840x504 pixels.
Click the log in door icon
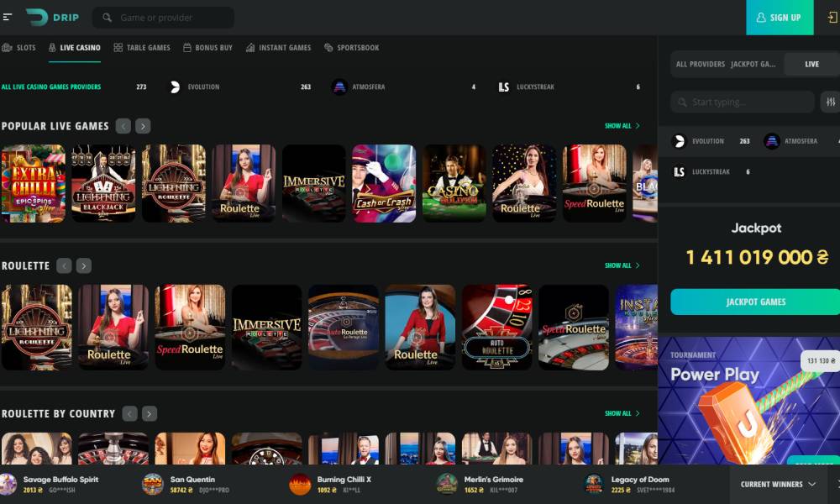pos(832,18)
